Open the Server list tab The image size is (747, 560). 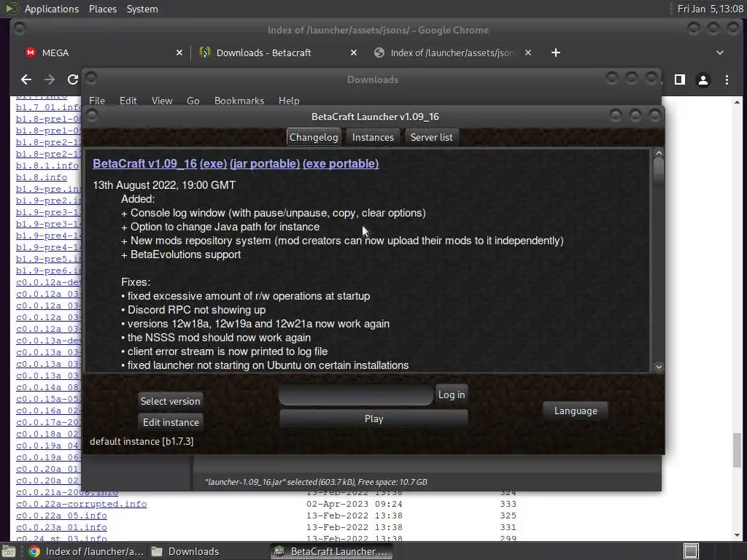point(431,137)
